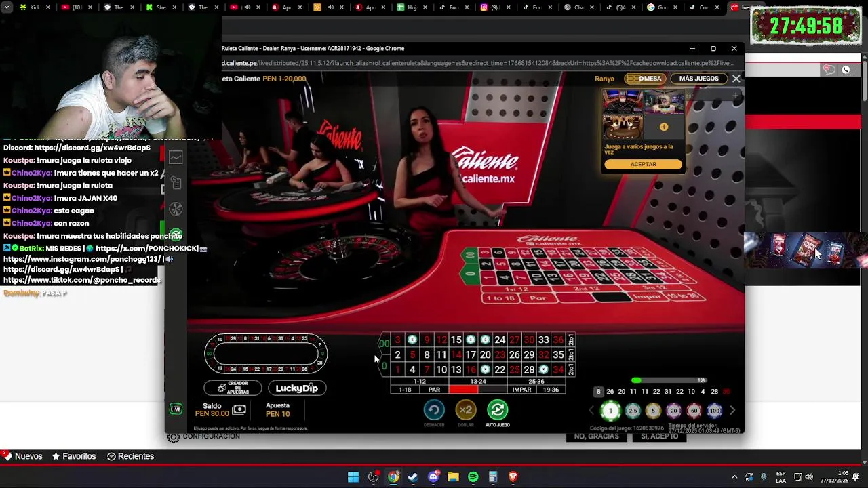Place a bet on number 13
Screen dimensions: 868x488
[456, 369]
